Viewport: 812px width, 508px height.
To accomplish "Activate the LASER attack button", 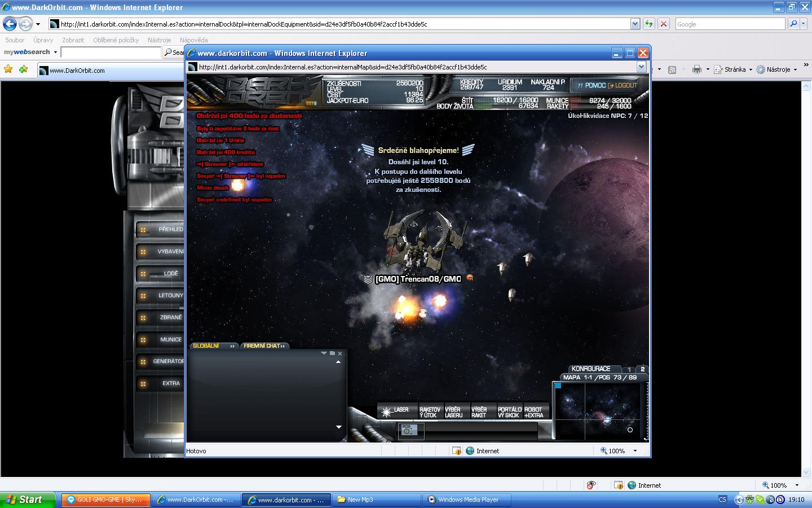I will click(396, 411).
